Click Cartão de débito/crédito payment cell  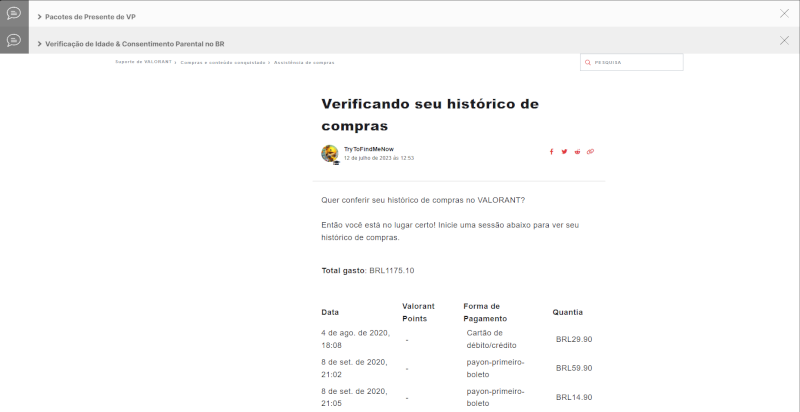491,339
